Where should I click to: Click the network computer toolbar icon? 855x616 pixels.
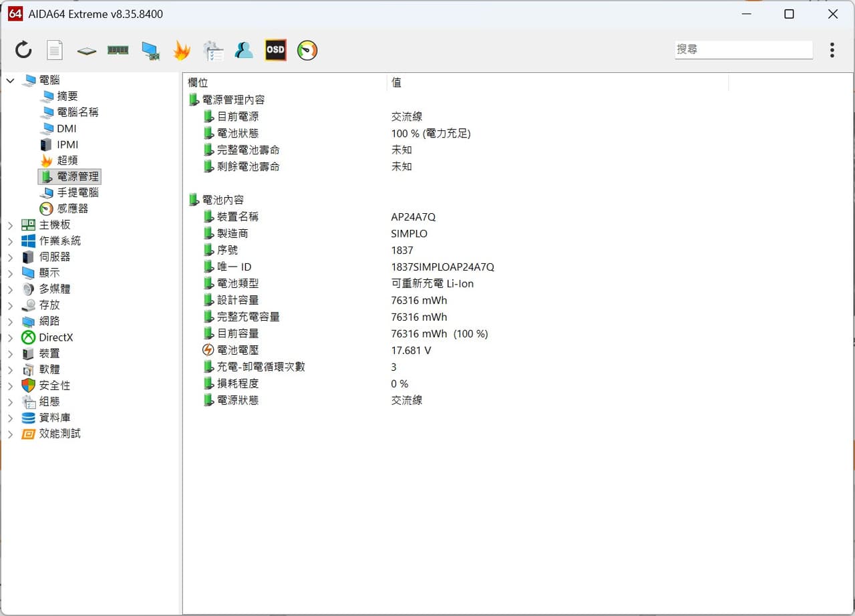tap(150, 50)
